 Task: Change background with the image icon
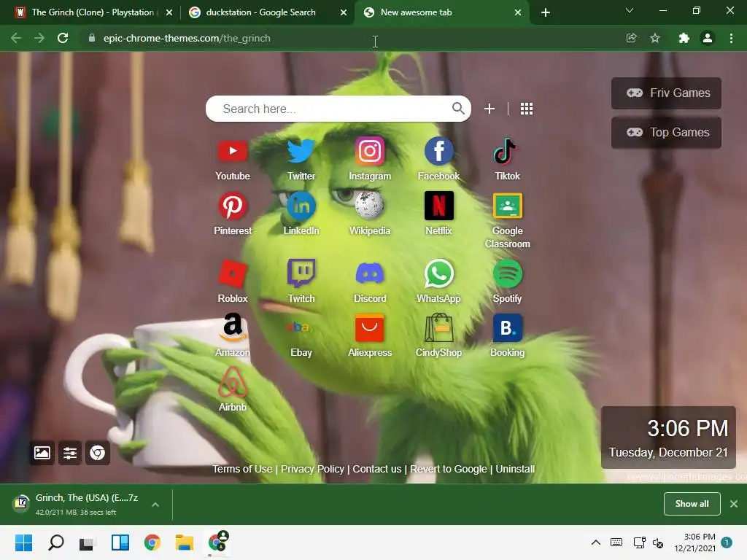(42, 452)
